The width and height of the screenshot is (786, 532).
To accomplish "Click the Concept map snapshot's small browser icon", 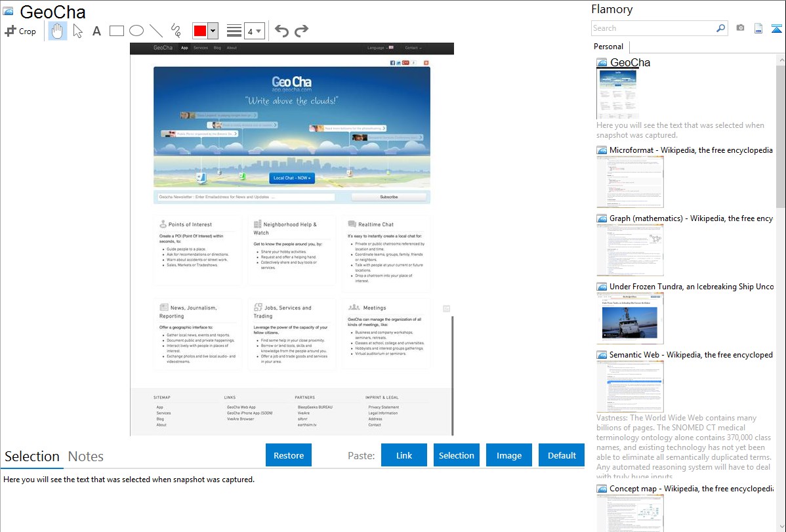I will click(602, 489).
